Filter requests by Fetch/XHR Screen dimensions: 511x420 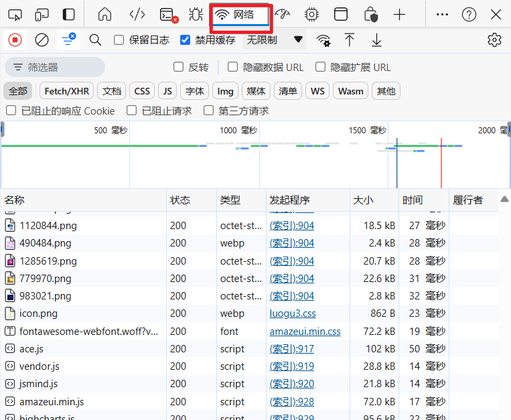coord(66,91)
